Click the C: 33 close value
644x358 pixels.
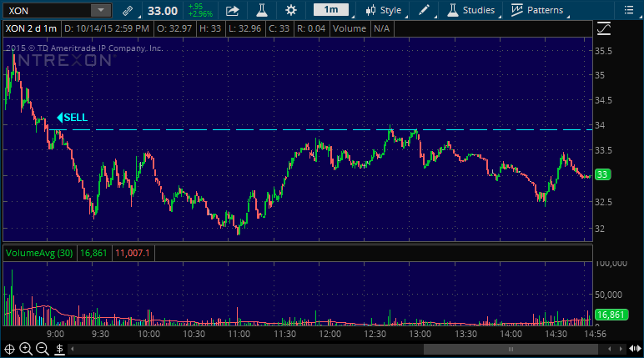click(x=279, y=28)
